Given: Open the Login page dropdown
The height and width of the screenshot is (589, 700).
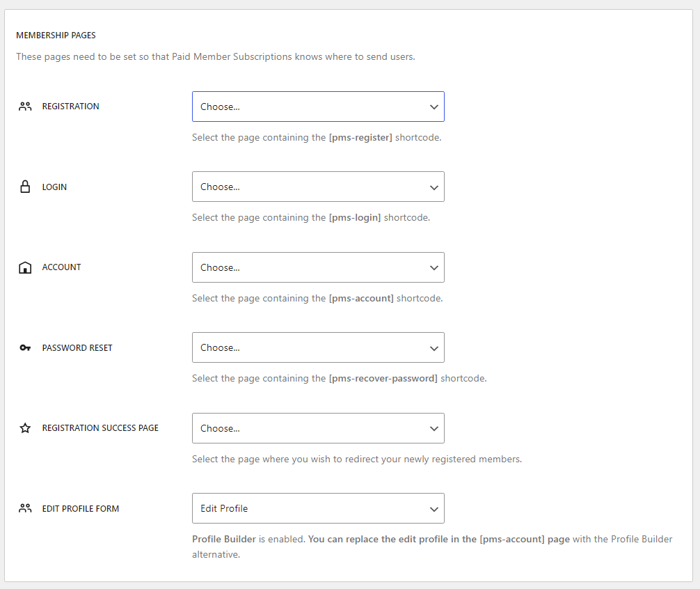Looking at the screenshot, I should click(318, 187).
